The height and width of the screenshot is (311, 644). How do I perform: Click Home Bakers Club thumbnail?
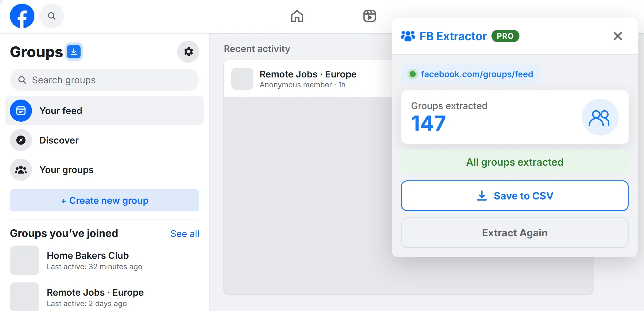25,260
